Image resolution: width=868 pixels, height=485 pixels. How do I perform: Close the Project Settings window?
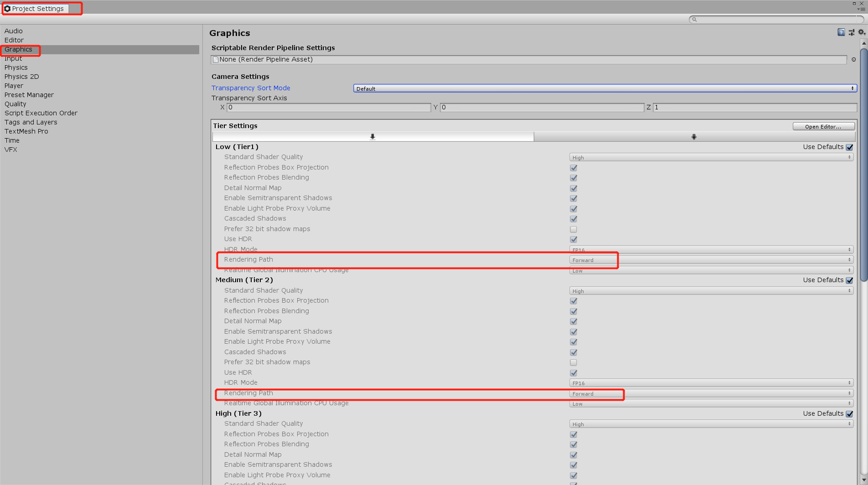(862, 3)
